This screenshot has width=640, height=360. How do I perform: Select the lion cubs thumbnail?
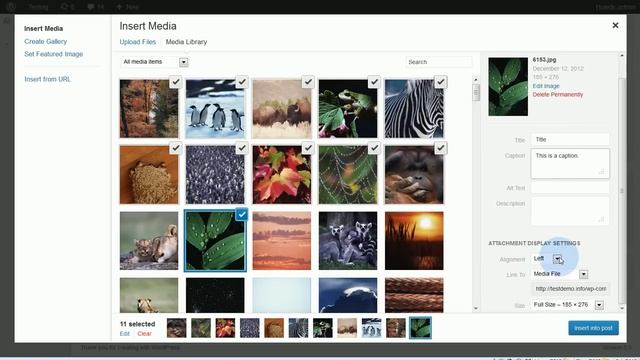(x=149, y=241)
